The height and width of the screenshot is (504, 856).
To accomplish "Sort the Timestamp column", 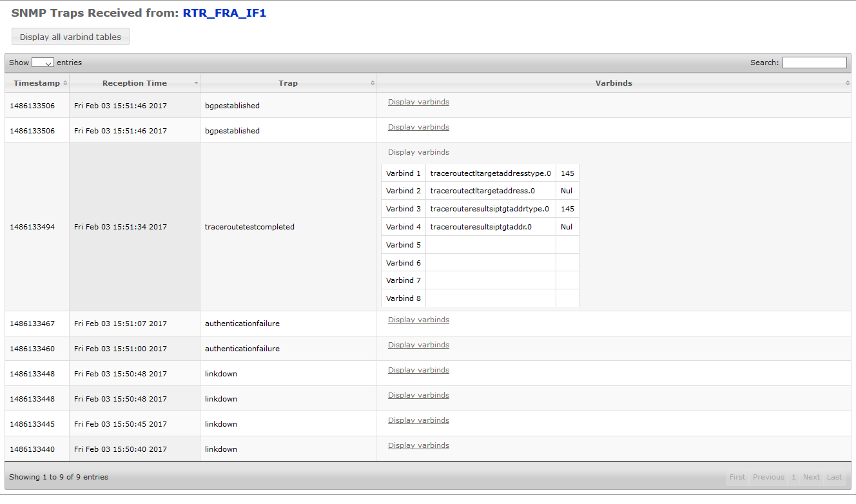I will tap(37, 82).
